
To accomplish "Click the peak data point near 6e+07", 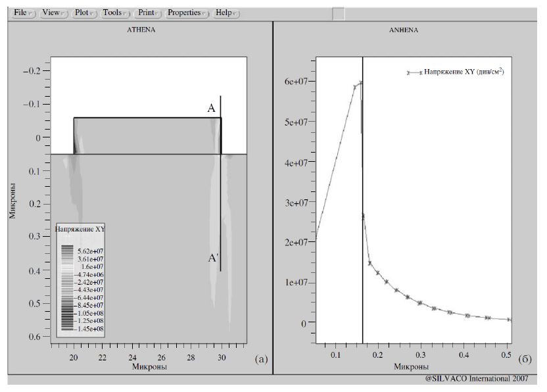I will 360,83.
